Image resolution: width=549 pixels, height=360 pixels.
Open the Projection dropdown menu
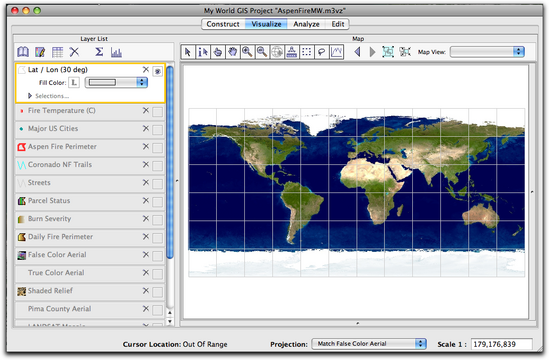tap(369, 344)
